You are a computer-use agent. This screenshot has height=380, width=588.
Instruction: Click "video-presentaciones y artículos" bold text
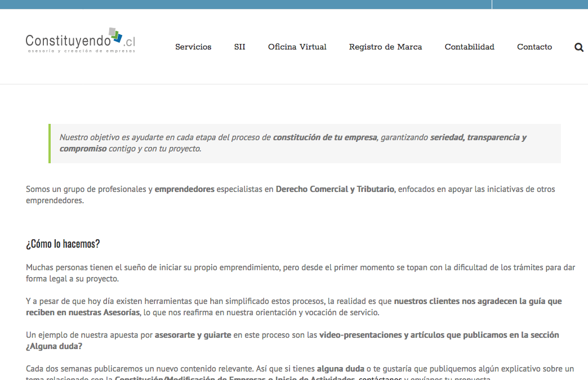382,335
